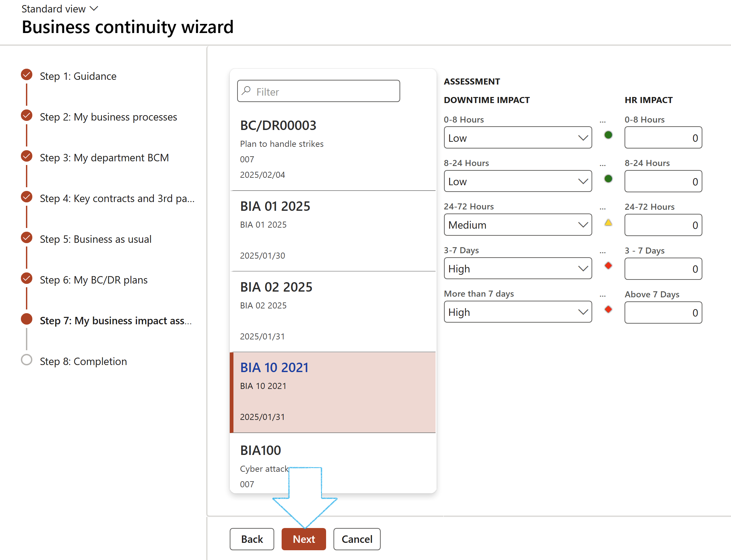Select the BIA 02 2025 list entry
The width and height of the screenshot is (731, 560).
pyautogui.click(x=332, y=311)
